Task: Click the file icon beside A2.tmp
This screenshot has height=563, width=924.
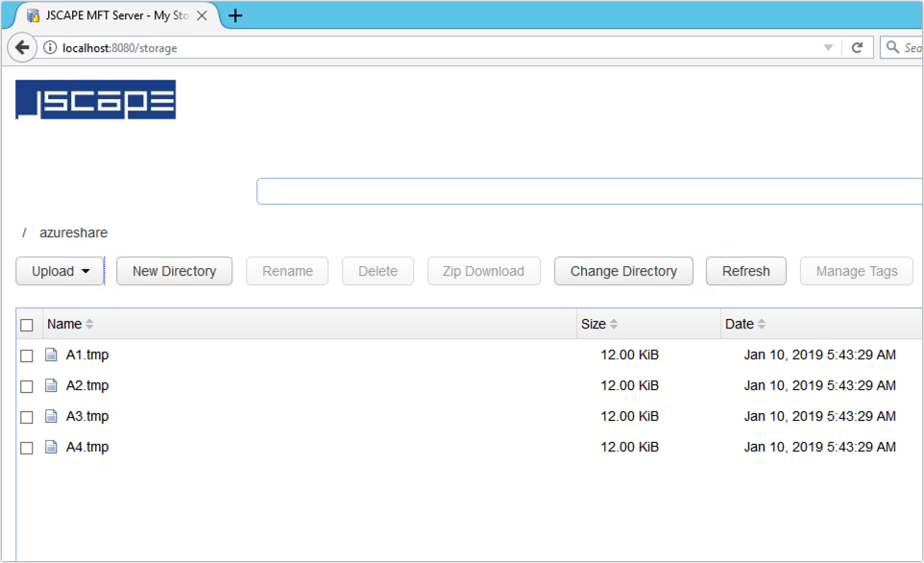Action: pos(51,385)
